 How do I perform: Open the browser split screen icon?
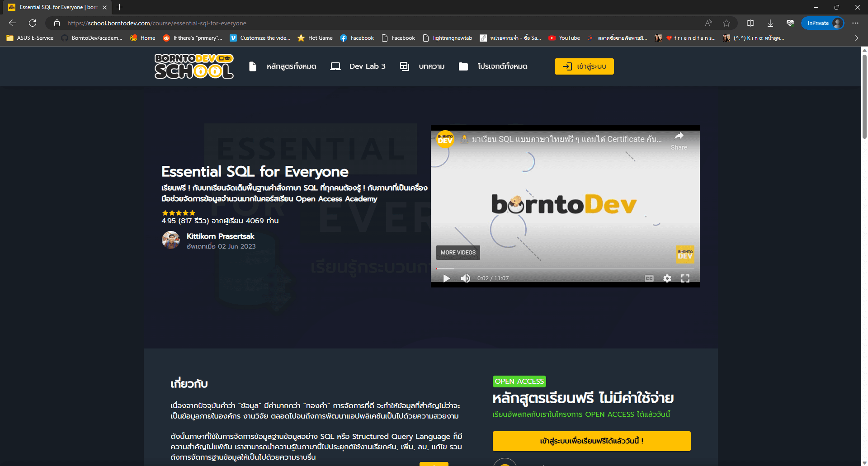pyautogui.click(x=750, y=23)
